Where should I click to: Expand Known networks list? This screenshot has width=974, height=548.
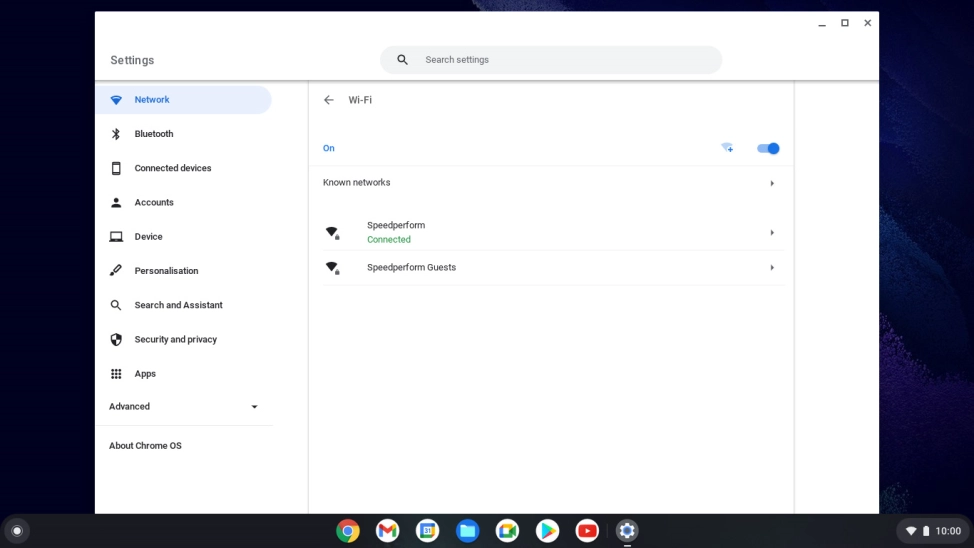point(771,183)
